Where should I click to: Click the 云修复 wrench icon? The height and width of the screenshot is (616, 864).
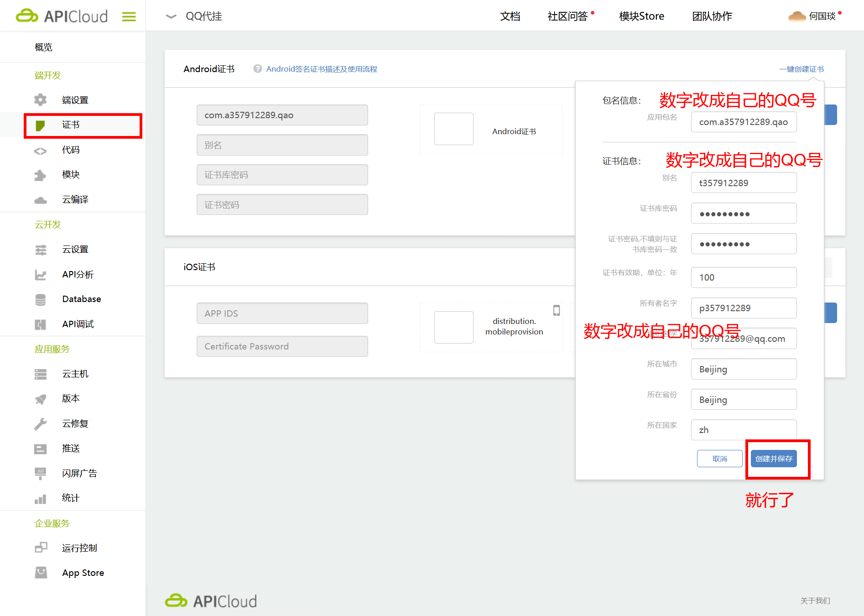pos(41,424)
